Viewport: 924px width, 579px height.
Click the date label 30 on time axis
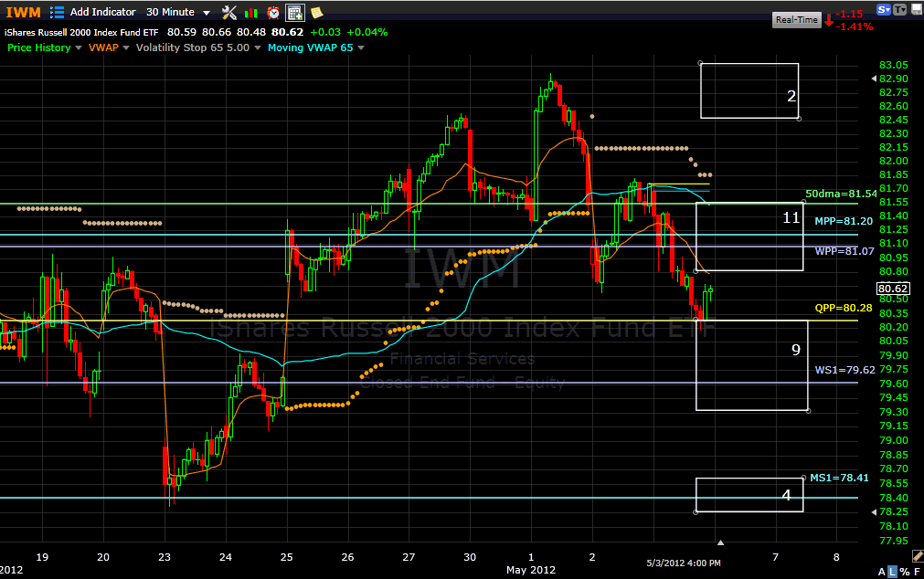pyautogui.click(x=470, y=556)
